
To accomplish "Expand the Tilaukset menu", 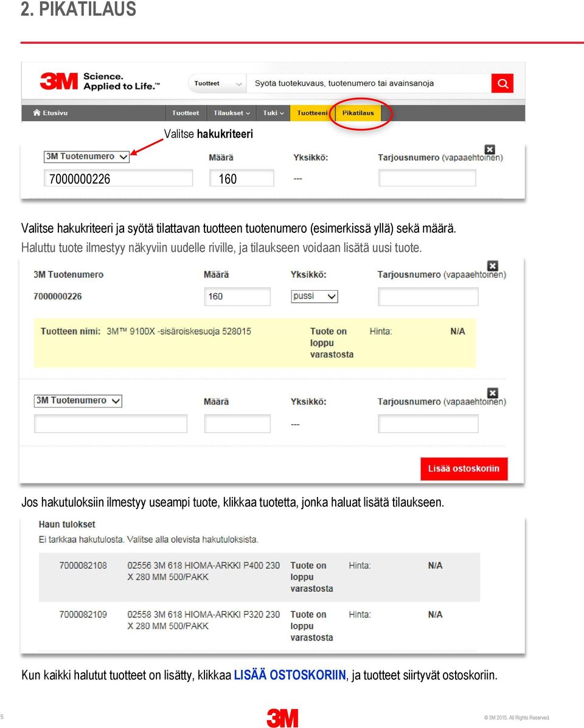I will [232, 113].
